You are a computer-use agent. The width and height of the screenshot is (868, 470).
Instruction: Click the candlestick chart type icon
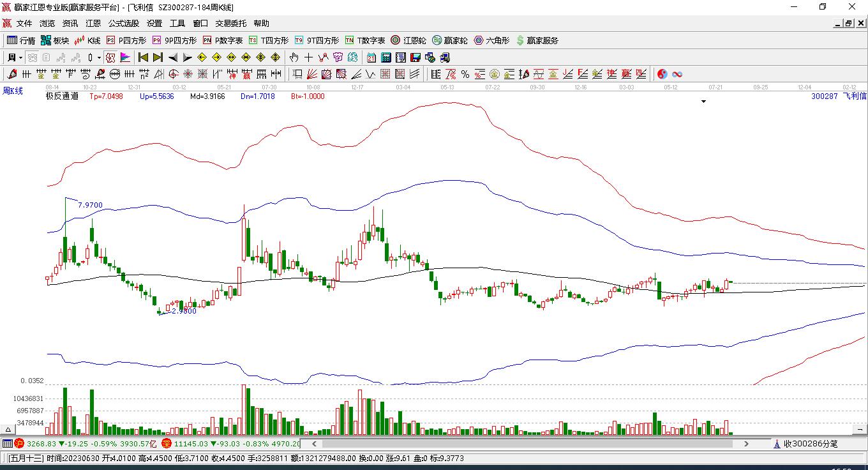point(90,57)
